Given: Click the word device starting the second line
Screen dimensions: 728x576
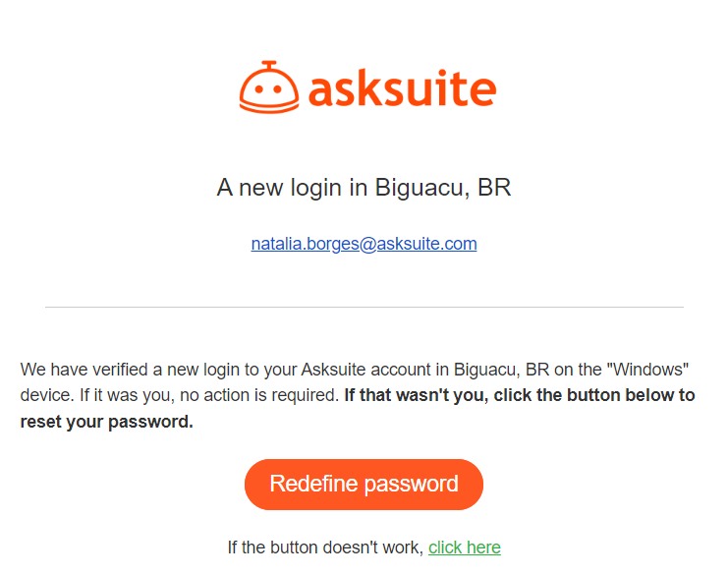Looking at the screenshot, I should [47, 395].
